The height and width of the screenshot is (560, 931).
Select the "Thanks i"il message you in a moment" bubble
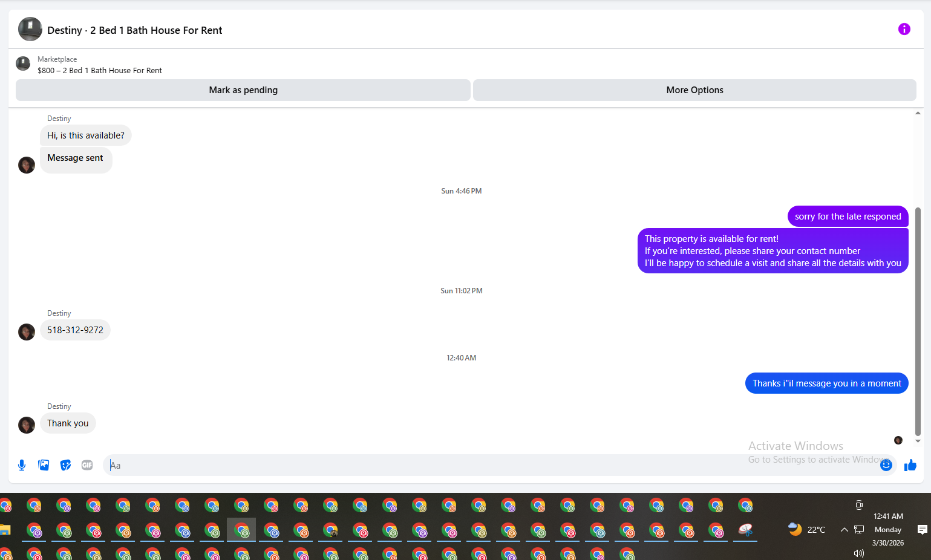826,383
